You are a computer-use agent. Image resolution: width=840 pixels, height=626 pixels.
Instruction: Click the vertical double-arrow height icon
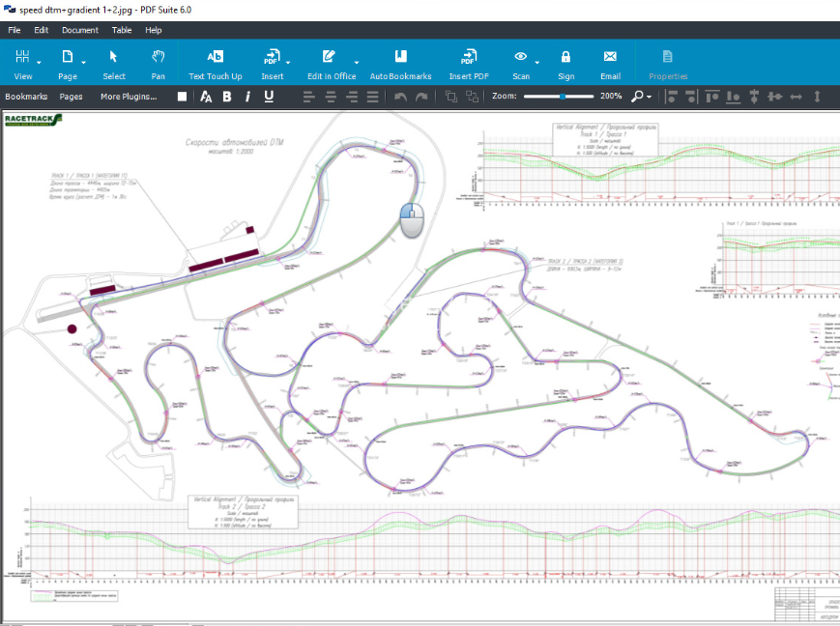(817, 97)
